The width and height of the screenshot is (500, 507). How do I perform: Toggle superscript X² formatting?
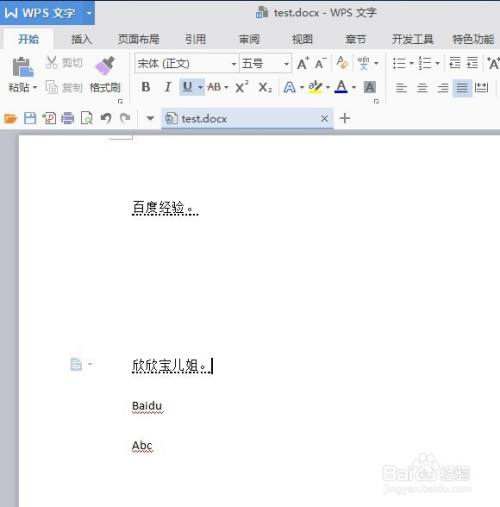242,87
